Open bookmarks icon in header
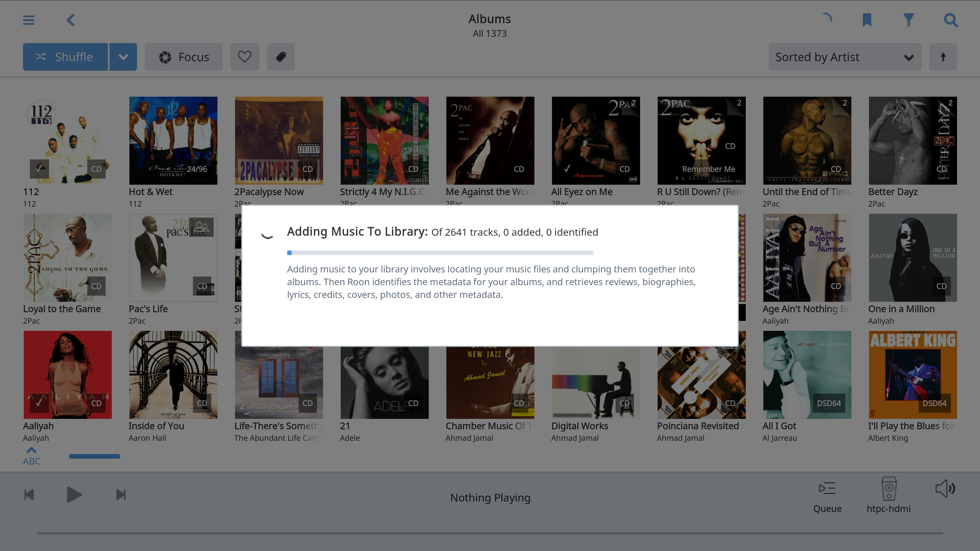 point(867,20)
